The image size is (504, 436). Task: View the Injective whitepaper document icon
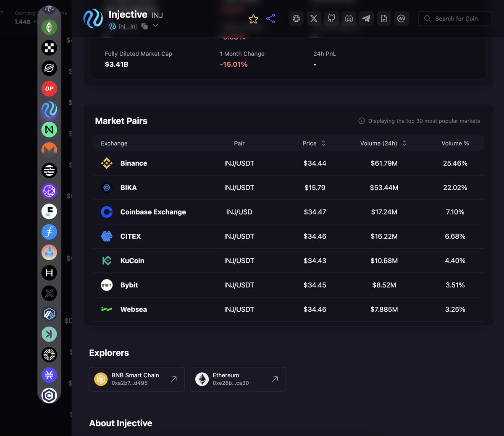click(384, 18)
